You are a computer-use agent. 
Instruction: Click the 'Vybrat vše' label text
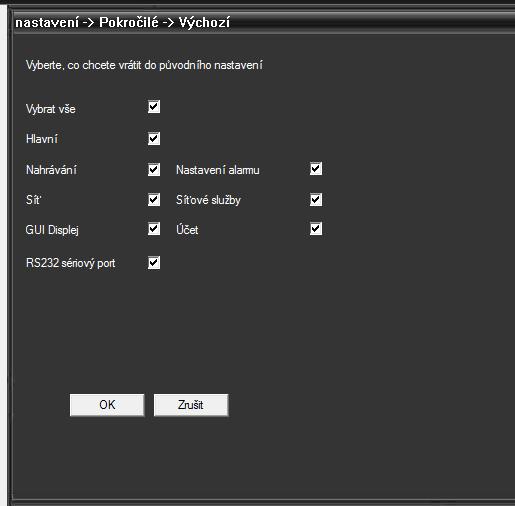[51, 109]
